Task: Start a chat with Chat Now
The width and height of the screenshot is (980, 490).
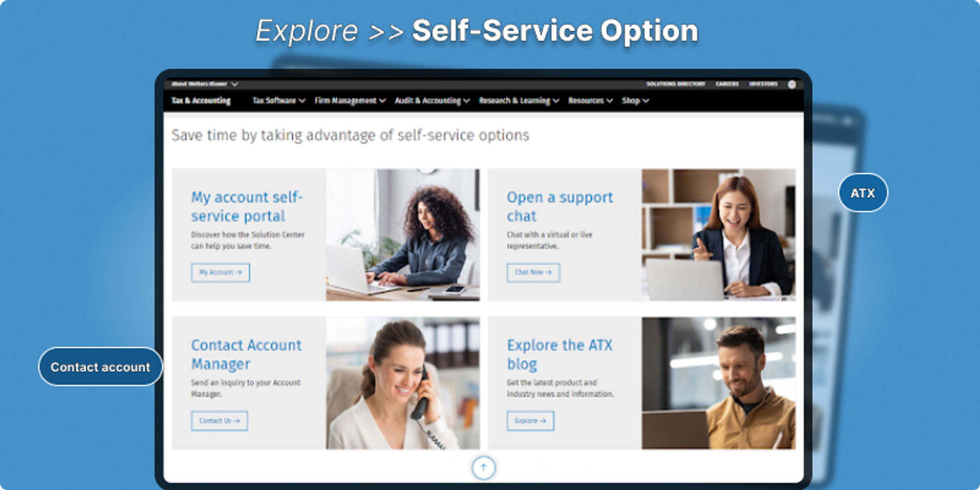Action: pos(533,273)
